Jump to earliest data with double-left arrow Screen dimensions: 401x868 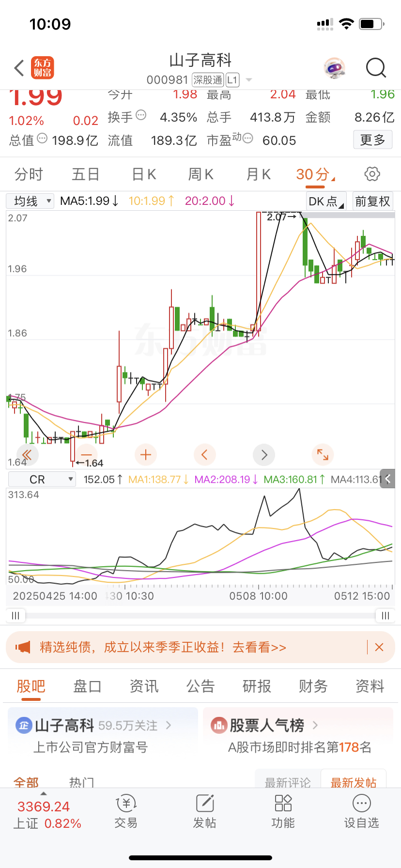pyautogui.click(x=27, y=455)
